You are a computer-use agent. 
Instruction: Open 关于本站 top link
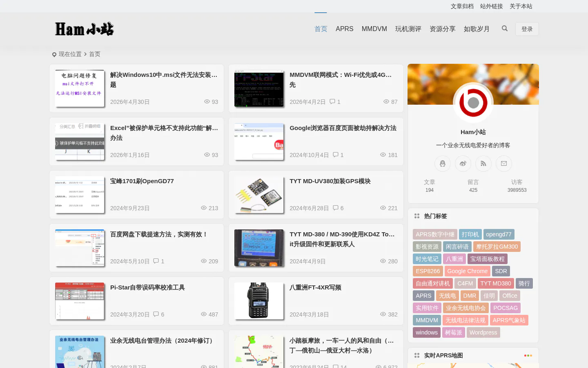click(x=521, y=6)
